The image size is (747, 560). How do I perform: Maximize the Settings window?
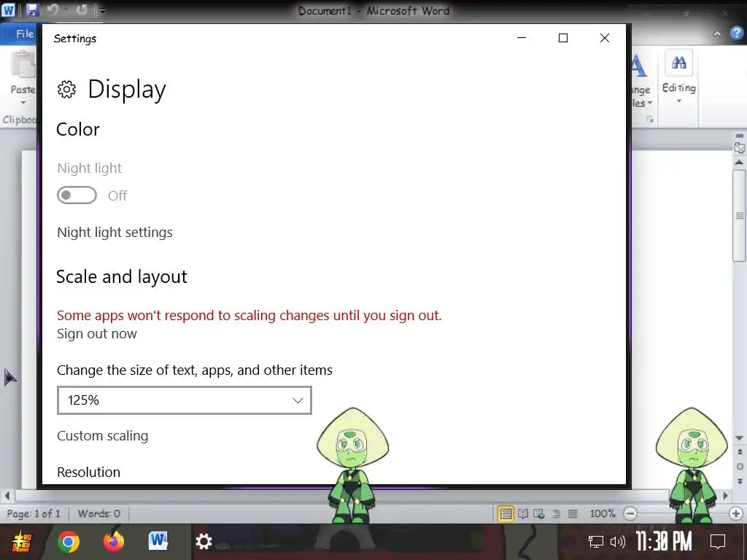[x=563, y=38]
